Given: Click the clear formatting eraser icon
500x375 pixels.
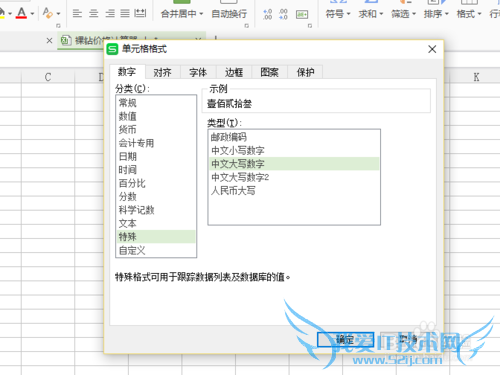Looking at the screenshot, I should 48,13.
